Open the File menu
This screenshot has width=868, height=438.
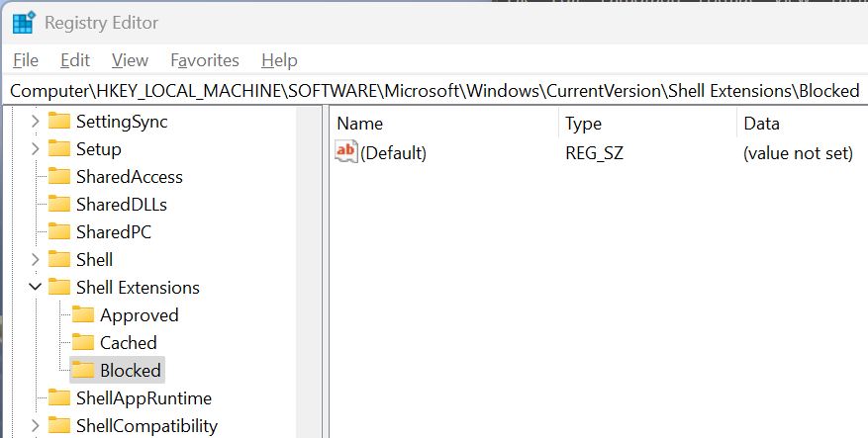pos(26,59)
